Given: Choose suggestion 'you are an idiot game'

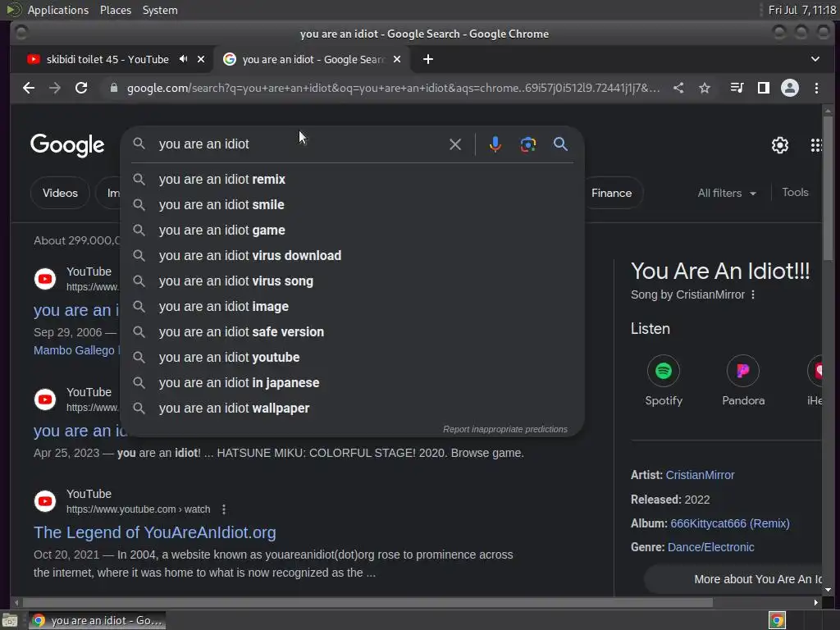Looking at the screenshot, I should pos(353,231).
